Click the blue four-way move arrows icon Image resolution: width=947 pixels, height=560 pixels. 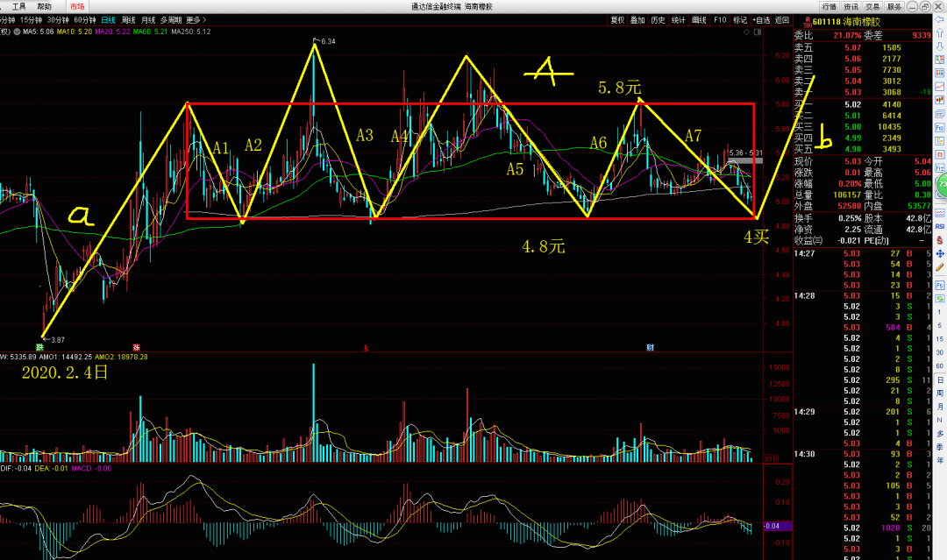click(940, 253)
